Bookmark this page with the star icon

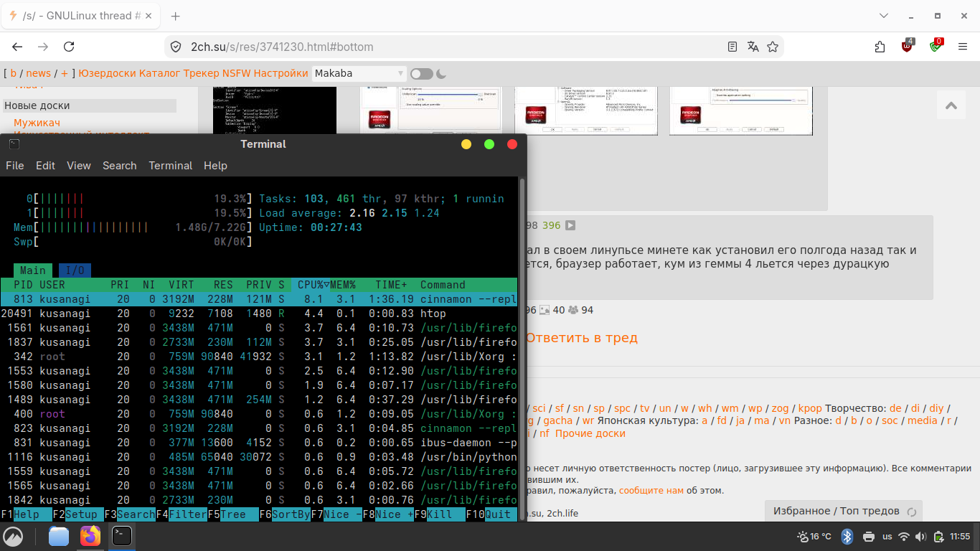tap(773, 47)
